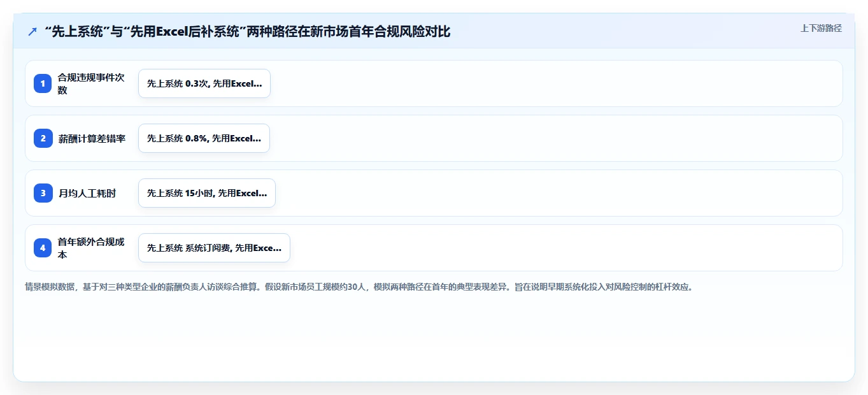Click the chart title about 合规风险对比
Viewport: 868px width, 395px height.
click(x=248, y=32)
